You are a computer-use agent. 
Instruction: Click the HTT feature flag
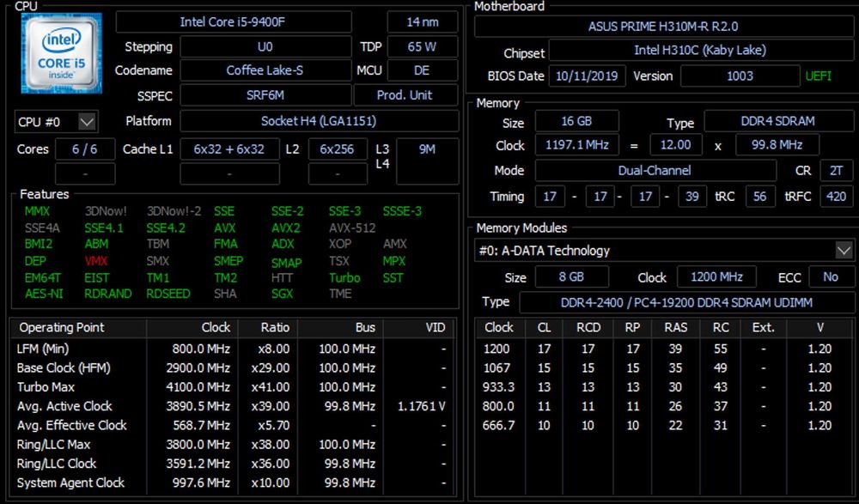[x=282, y=277]
